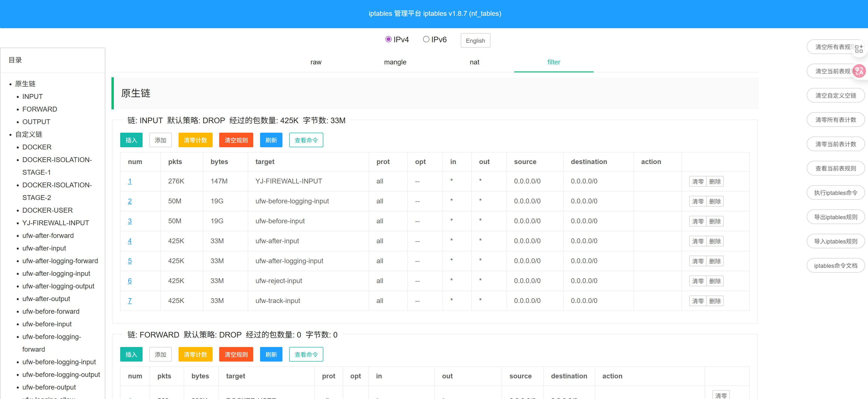
Task: Click 清零所有表计数 sidebar button
Action: coord(835,120)
